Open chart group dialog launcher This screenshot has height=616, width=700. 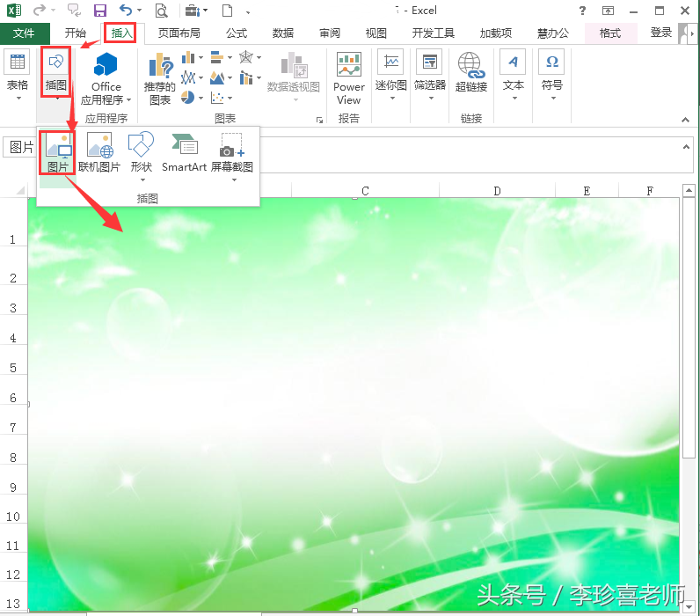319,120
